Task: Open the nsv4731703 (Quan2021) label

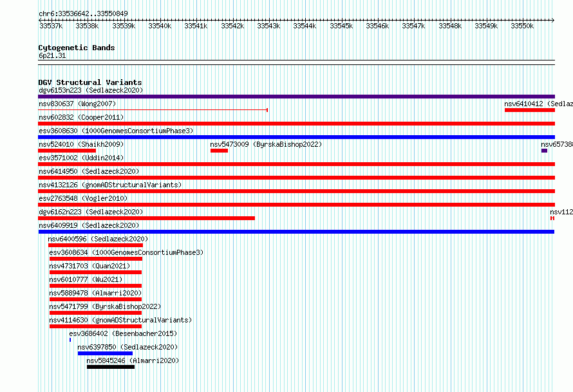Action: [89, 266]
